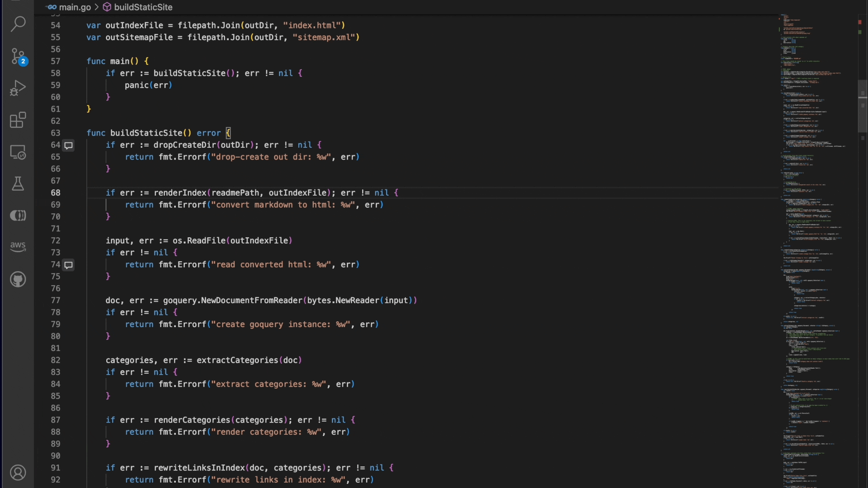This screenshot has width=868, height=488.
Task: Expand the main.go breadcrumb
Action: coord(75,7)
